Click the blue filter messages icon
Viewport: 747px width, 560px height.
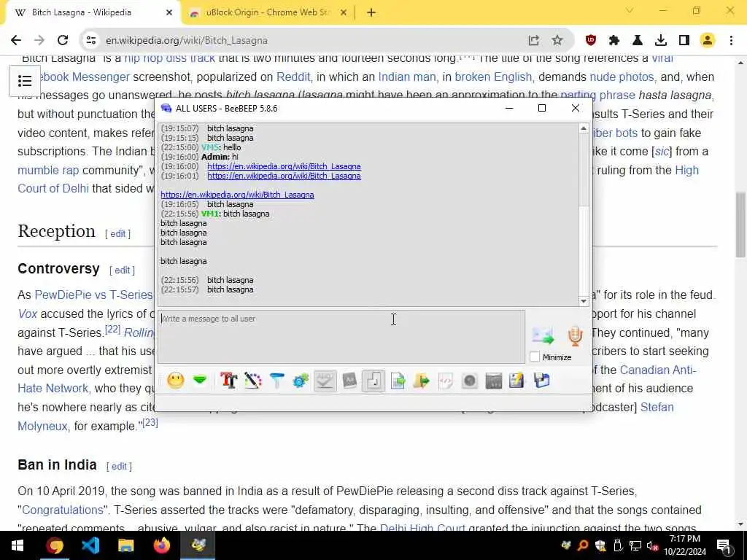[x=276, y=381]
